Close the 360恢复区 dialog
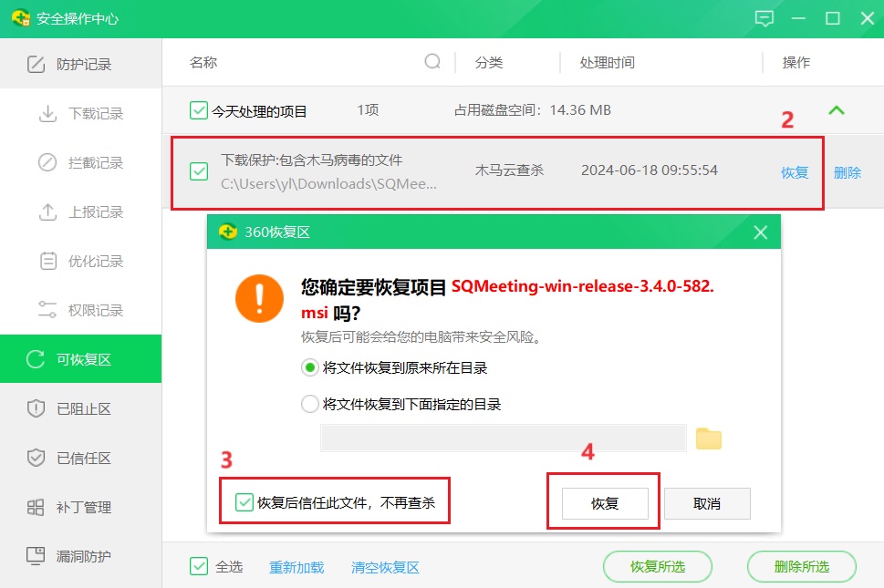Screen dimensions: 884x588 tap(761, 232)
